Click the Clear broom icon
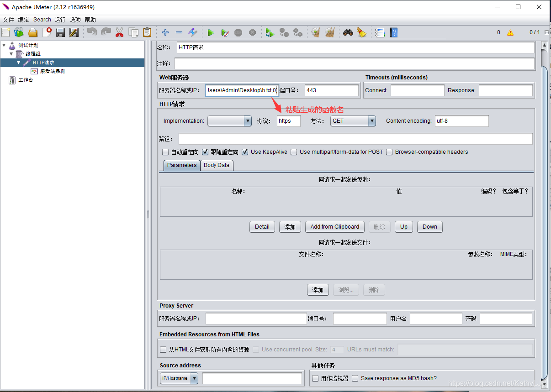This screenshot has width=551, height=392. 316,32
